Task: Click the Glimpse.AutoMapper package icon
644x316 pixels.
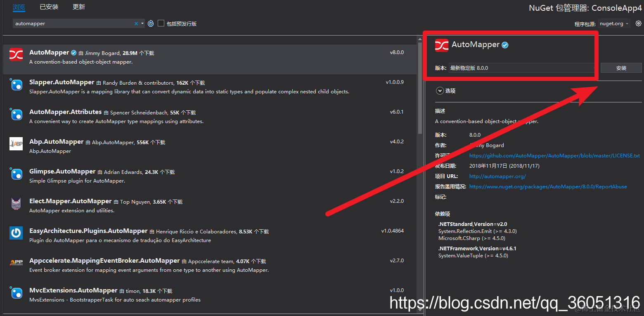Action: tap(16, 173)
